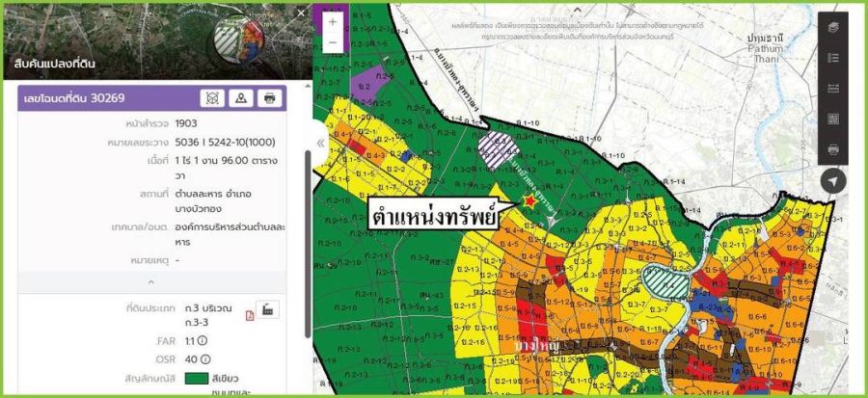868x398 pixels.
Task: Zoom in on the map
Action: click(x=333, y=21)
